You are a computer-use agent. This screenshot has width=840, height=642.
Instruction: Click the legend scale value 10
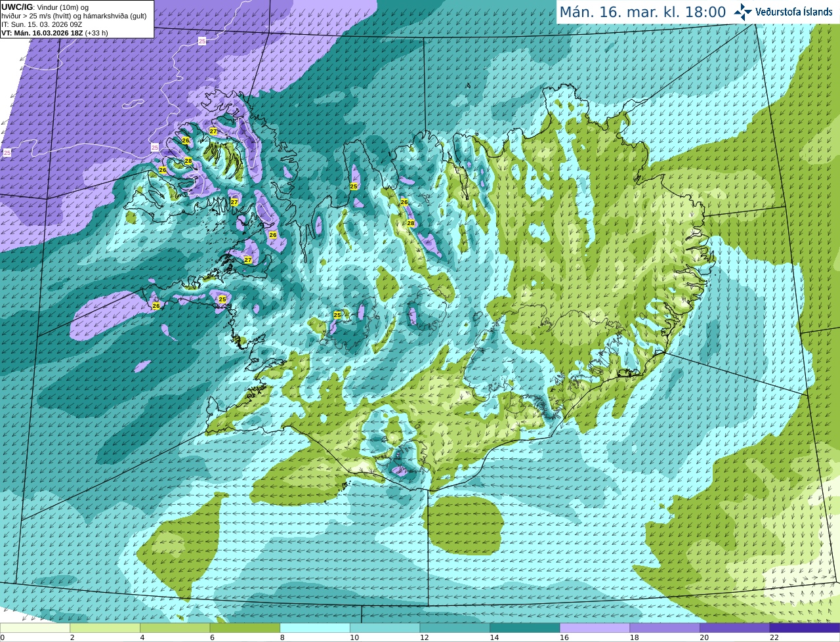click(354, 637)
